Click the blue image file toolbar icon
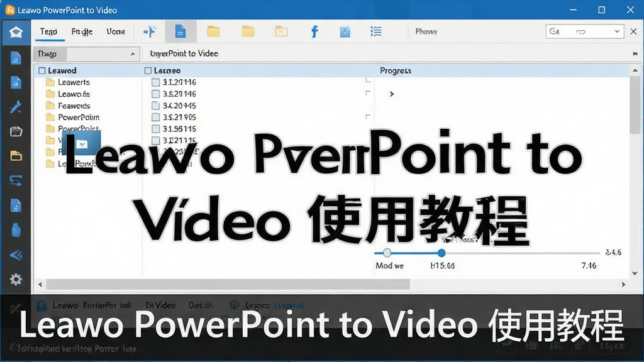This screenshot has width=644, height=362. (345, 31)
